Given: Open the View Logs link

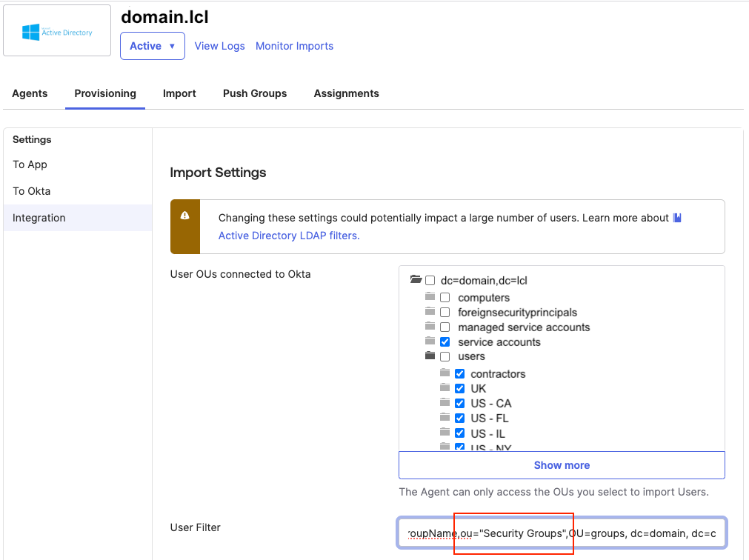Looking at the screenshot, I should tap(220, 46).
